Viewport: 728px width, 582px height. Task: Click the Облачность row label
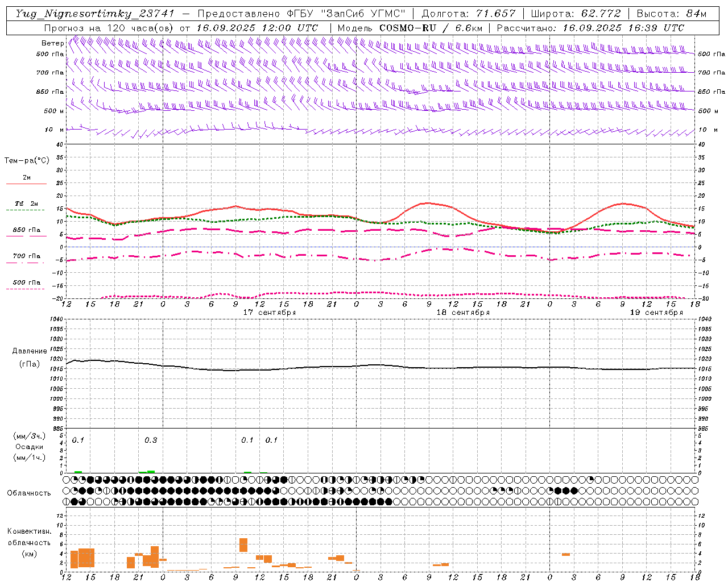pos(29,493)
